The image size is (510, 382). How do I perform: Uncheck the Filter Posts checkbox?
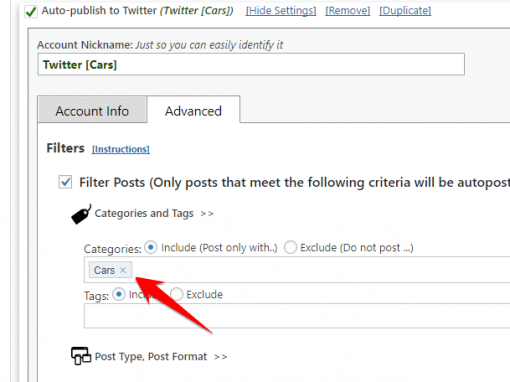tap(65, 182)
